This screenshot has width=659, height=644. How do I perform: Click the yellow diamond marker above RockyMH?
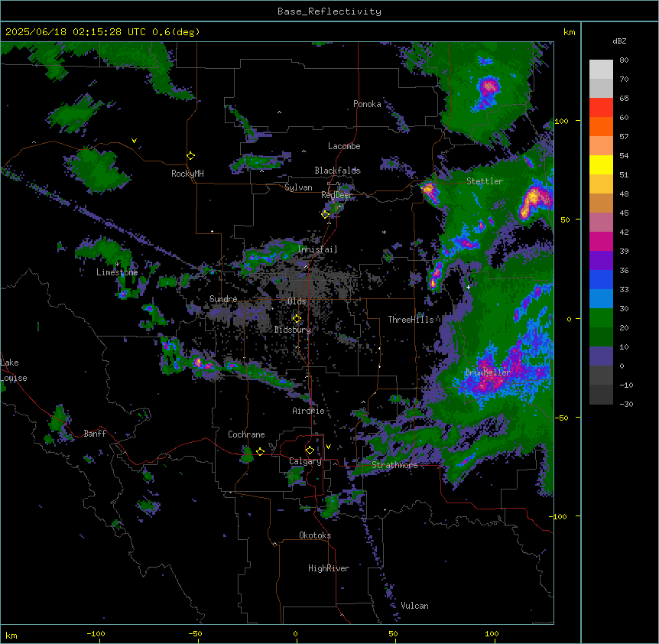pos(191,156)
